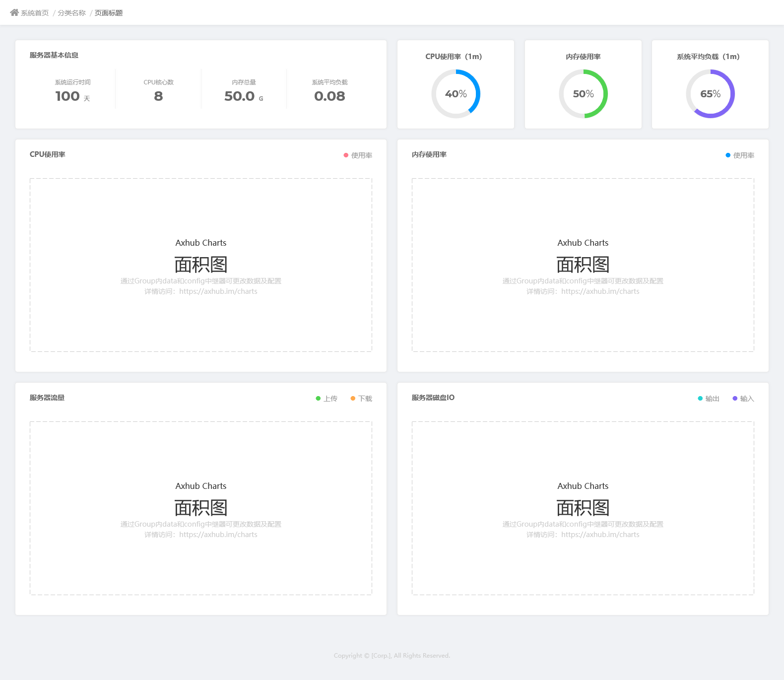Viewport: 784px width, 680px height.
Task: Toggle the 使用率 legend label in memory chart
Action: tap(744, 155)
